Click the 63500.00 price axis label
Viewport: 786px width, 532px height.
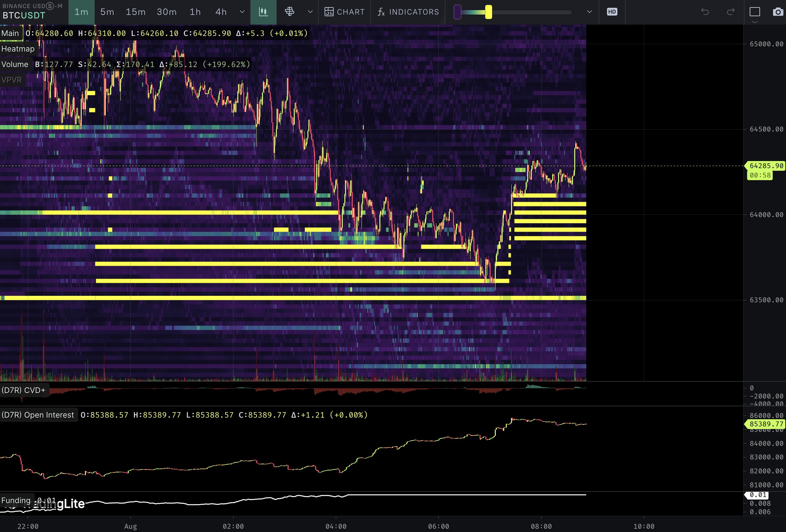pos(767,300)
